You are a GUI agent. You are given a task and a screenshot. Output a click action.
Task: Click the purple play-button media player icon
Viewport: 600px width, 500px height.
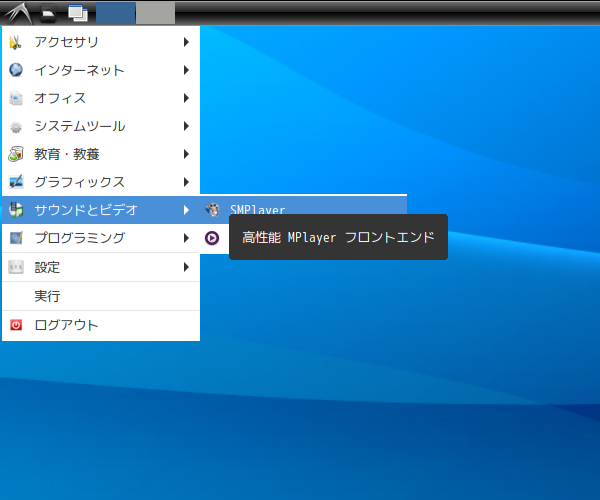coord(212,238)
